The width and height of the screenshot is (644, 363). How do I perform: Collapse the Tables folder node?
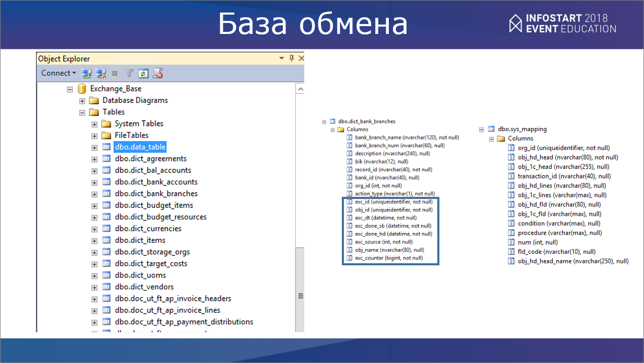(82, 112)
